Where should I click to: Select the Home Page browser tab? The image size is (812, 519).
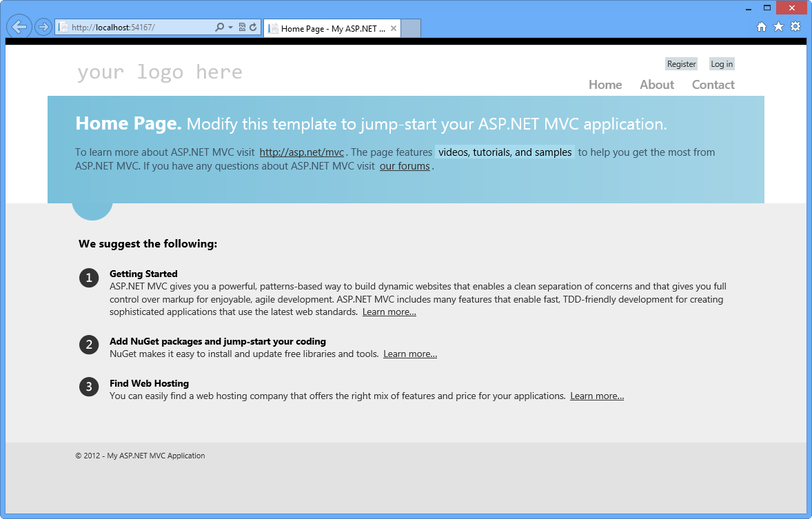point(331,28)
